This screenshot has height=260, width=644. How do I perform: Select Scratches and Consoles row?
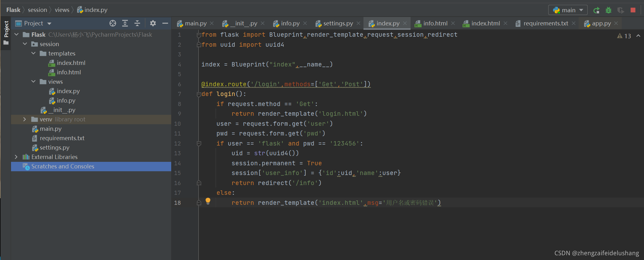point(91,166)
